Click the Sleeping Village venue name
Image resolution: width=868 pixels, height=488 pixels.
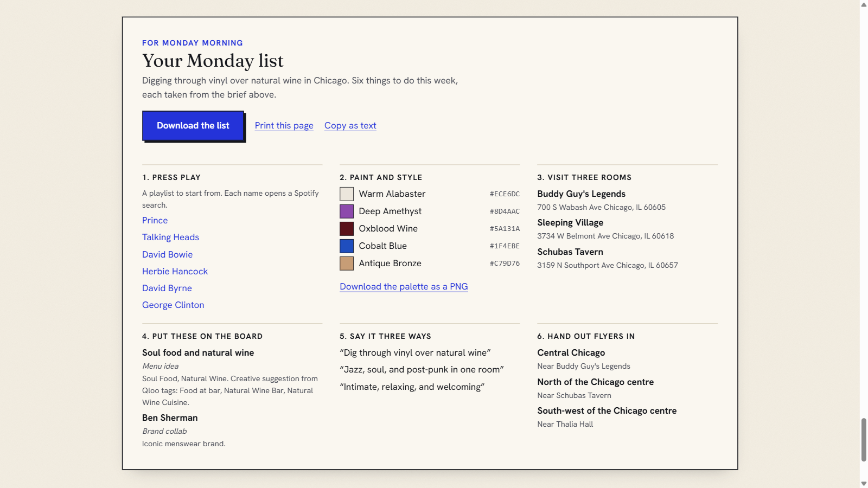[x=570, y=222]
